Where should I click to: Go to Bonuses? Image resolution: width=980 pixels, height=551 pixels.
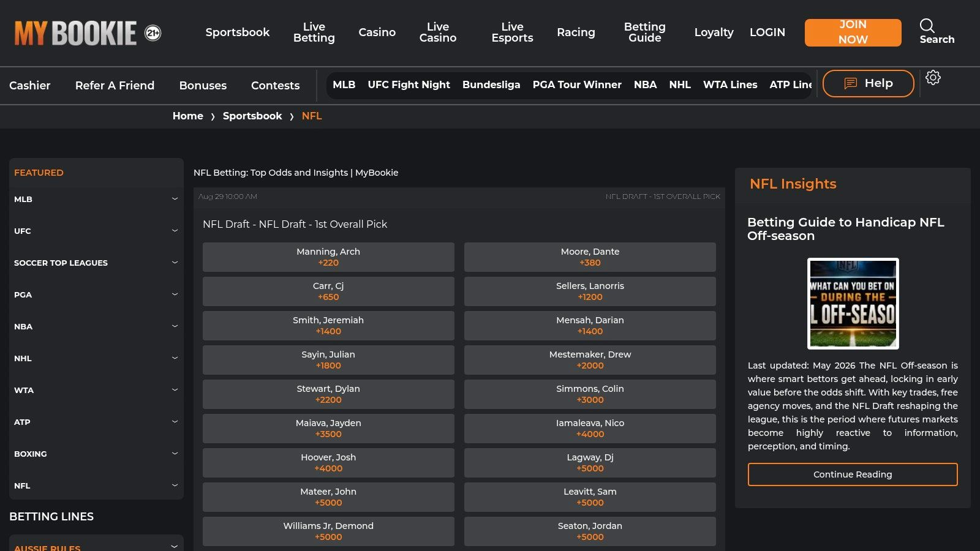click(x=203, y=86)
